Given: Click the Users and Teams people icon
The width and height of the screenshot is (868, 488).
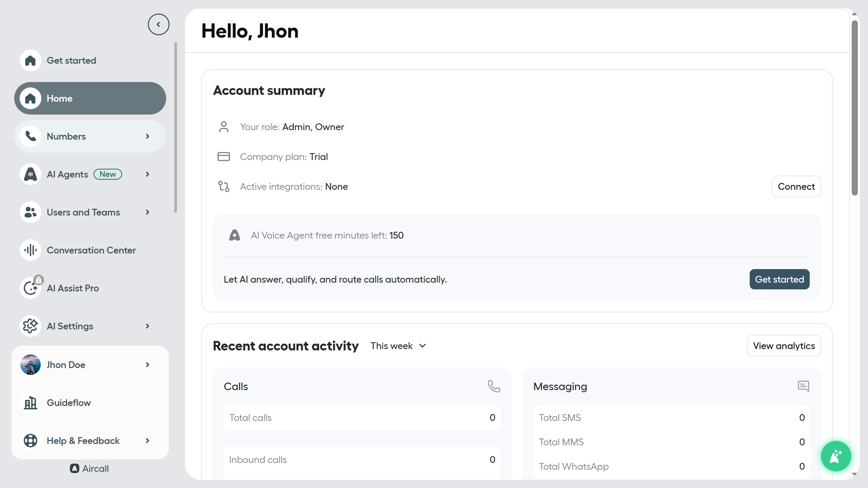Looking at the screenshot, I should click(31, 212).
